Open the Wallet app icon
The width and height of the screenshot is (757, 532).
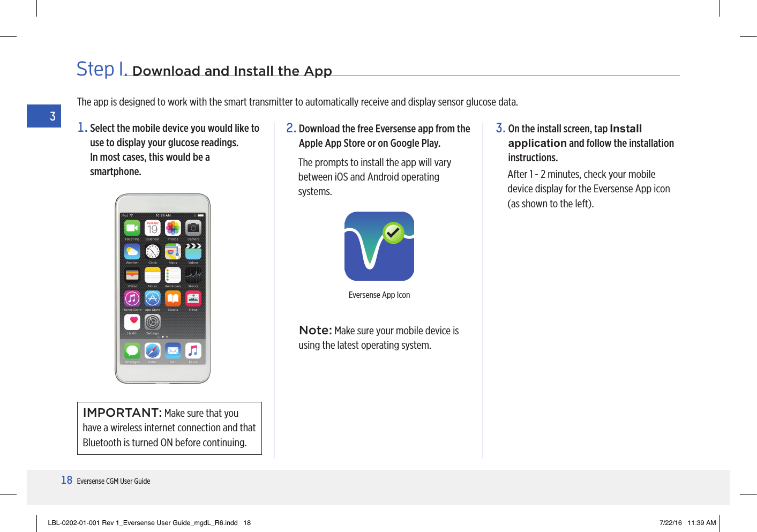click(x=132, y=275)
